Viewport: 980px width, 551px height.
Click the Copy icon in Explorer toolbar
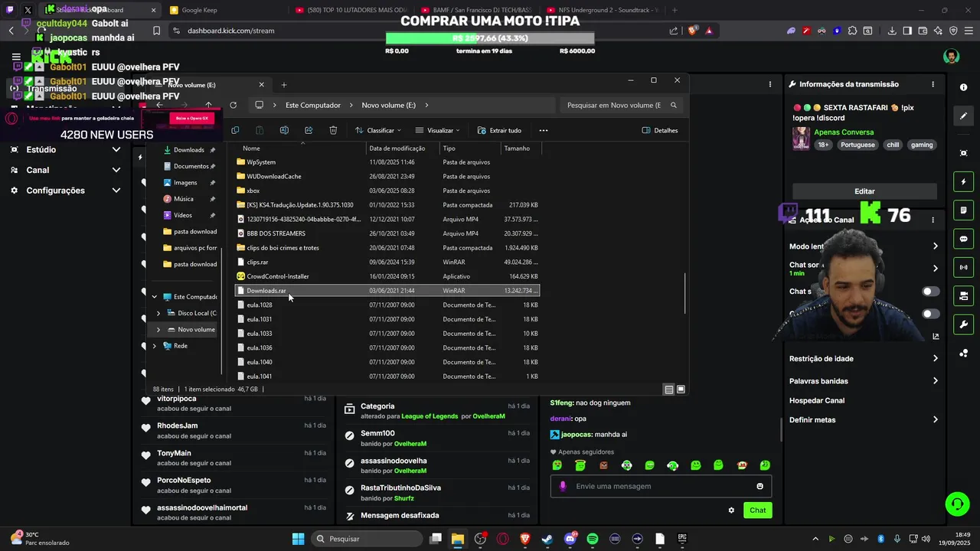[235, 130]
